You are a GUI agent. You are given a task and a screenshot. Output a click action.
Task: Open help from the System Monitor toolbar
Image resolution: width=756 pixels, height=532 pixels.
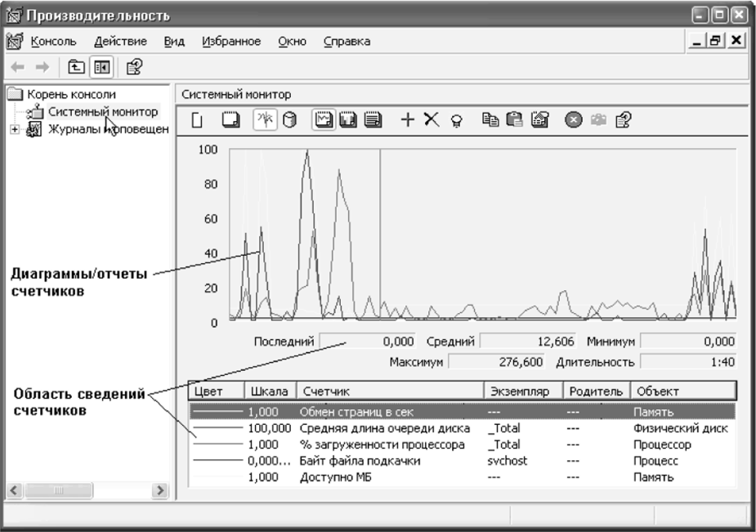[x=624, y=119]
